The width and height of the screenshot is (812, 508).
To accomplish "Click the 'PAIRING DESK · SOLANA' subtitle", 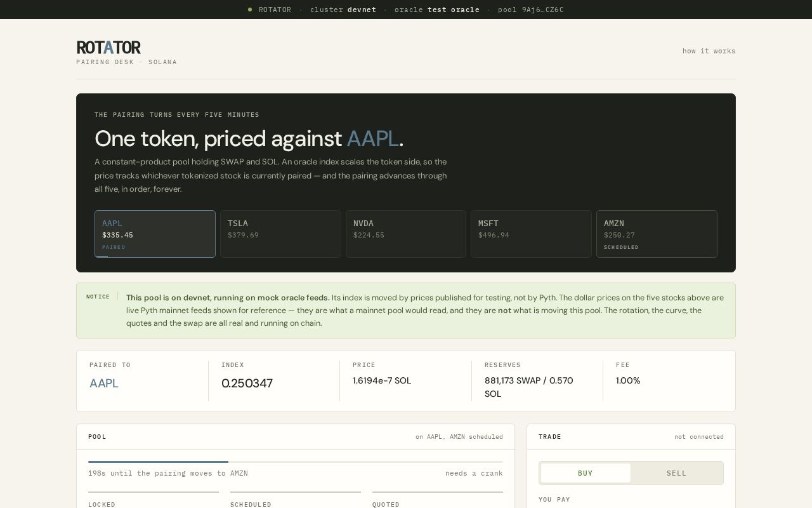I will click(x=127, y=62).
